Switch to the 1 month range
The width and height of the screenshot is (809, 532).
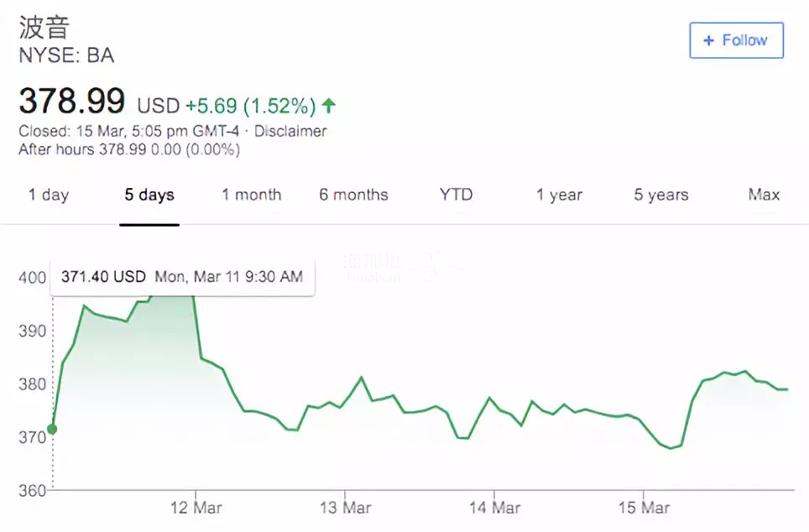[x=251, y=195]
